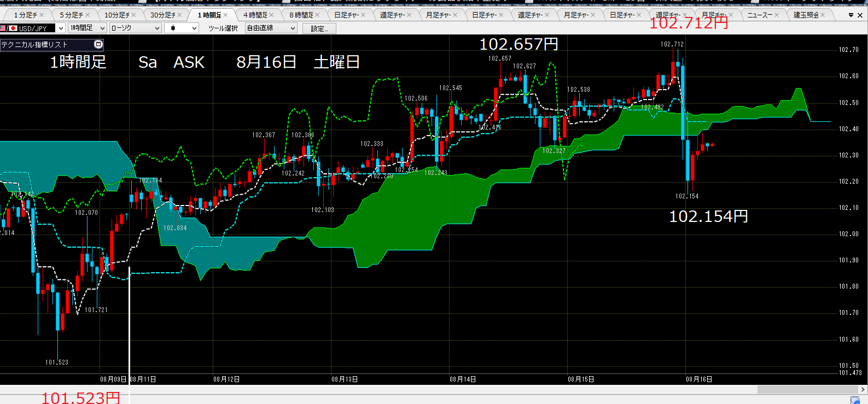Close the 5分足 tab
Screen dimensions: 868x404
[x=88, y=15]
